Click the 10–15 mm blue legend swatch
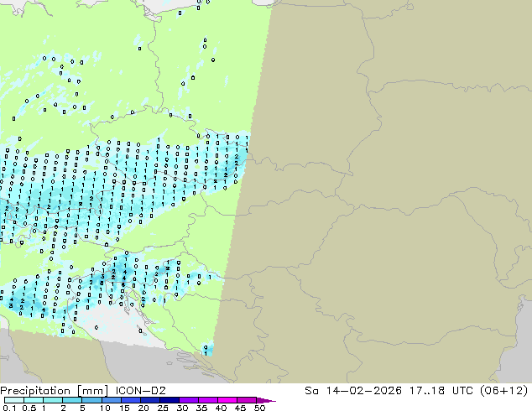This screenshot has width=532, height=411. point(111,400)
